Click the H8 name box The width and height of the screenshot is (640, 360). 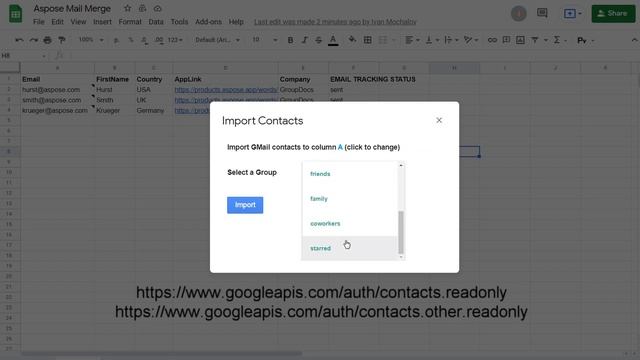(24, 56)
